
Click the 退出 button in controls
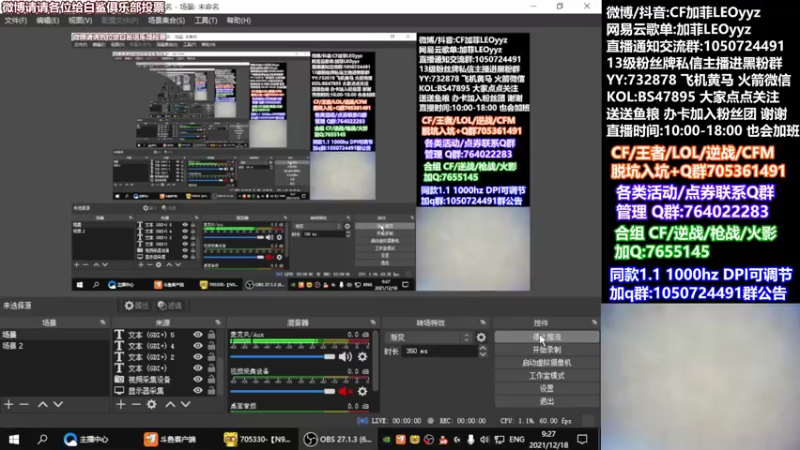[x=546, y=402]
